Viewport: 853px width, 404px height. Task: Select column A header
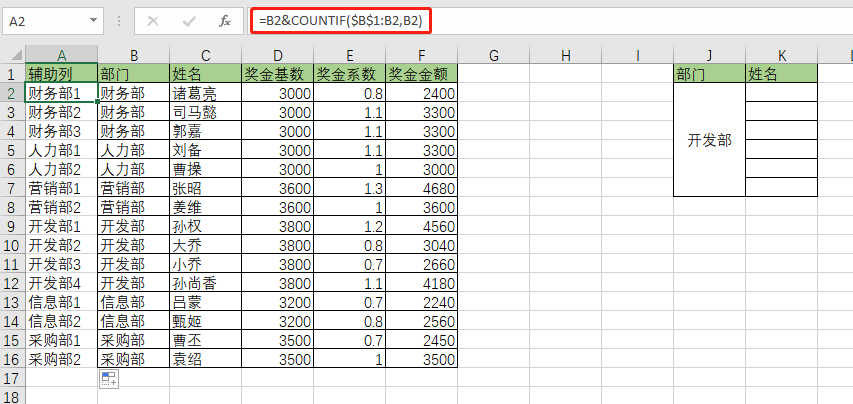61,55
